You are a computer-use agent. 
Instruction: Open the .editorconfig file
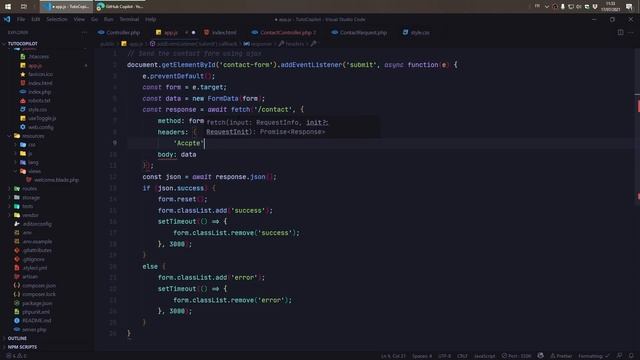pos(37,224)
